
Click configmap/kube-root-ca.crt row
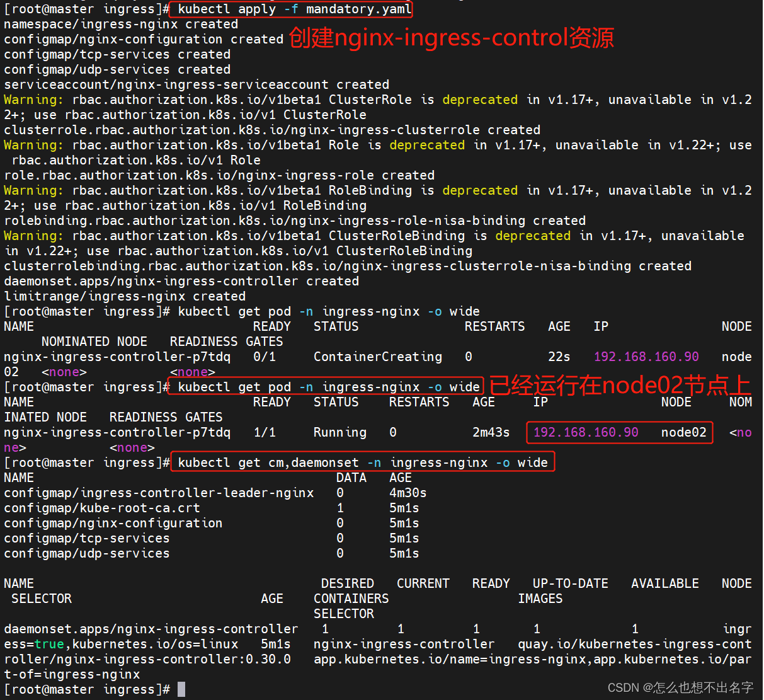pyautogui.click(x=212, y=508)
